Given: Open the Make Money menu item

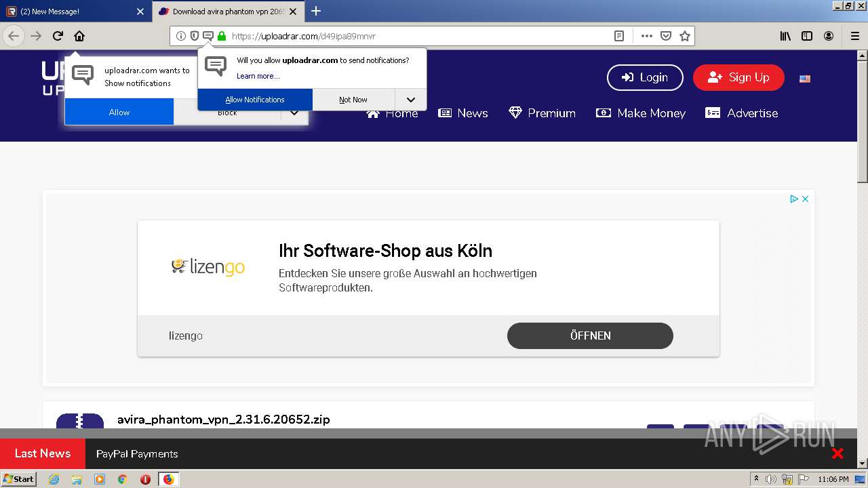Looking at the screenshot, I should [x=641, y=113].
